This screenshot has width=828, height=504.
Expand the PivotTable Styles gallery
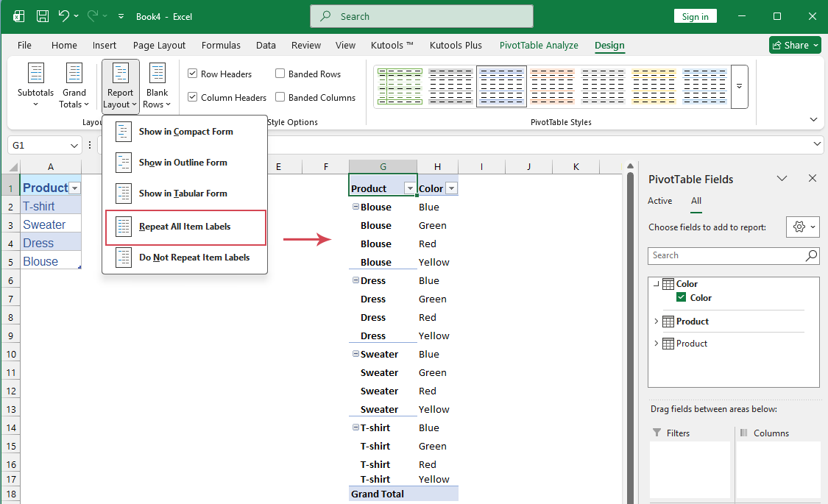(x=738, y=86)
